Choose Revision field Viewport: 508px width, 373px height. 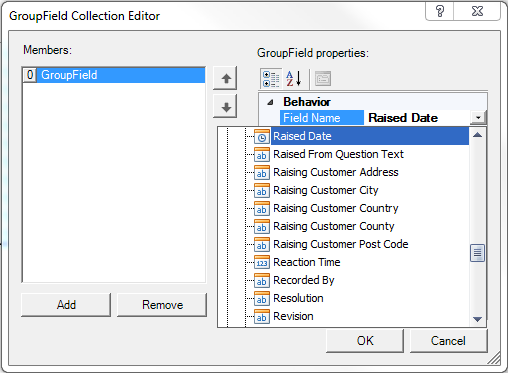[x=293, y=316]
